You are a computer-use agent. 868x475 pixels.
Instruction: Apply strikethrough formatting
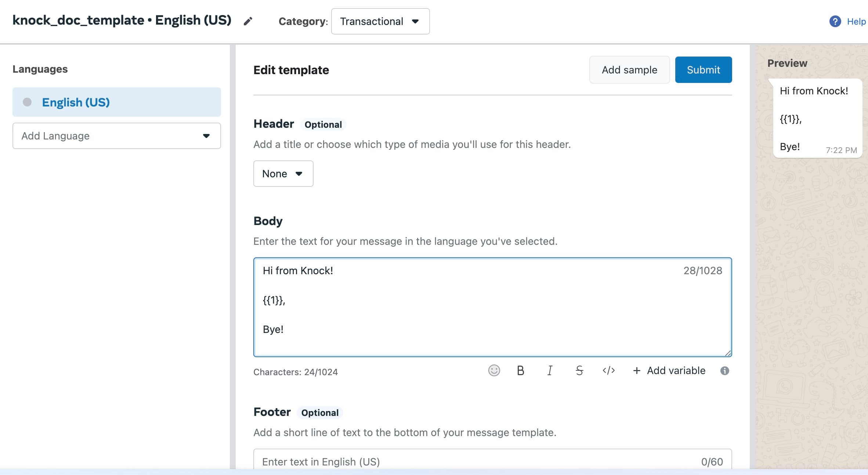[x=579, y=371]
